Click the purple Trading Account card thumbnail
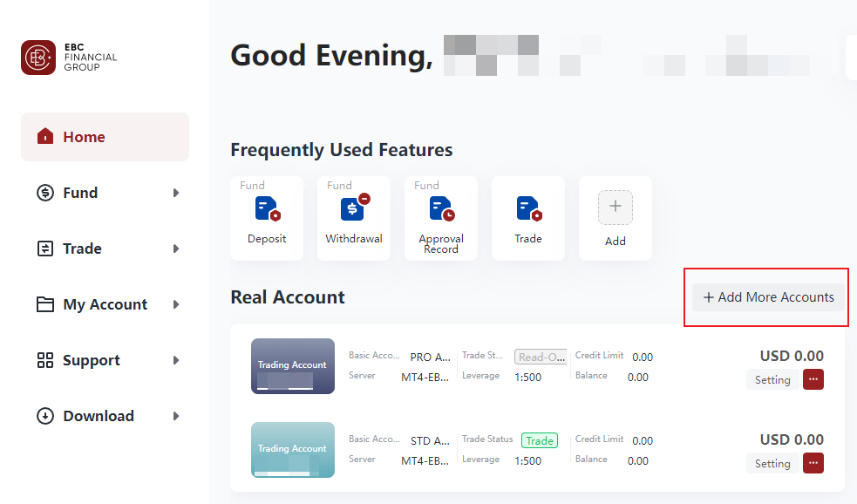 pos(292,365)
